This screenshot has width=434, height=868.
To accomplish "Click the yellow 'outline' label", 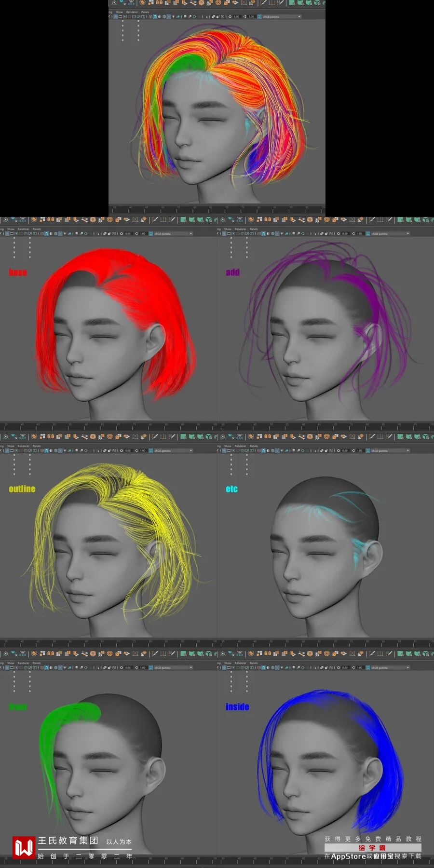I will click(22, 489).
